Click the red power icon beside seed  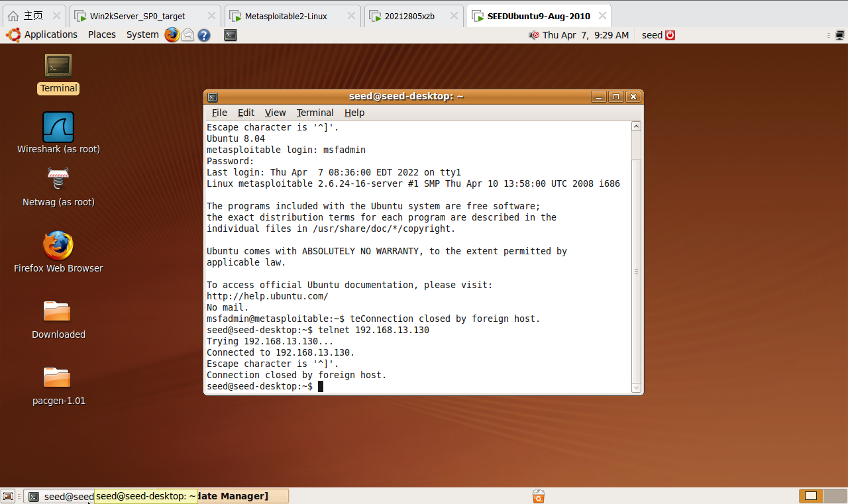click(670, 35)
